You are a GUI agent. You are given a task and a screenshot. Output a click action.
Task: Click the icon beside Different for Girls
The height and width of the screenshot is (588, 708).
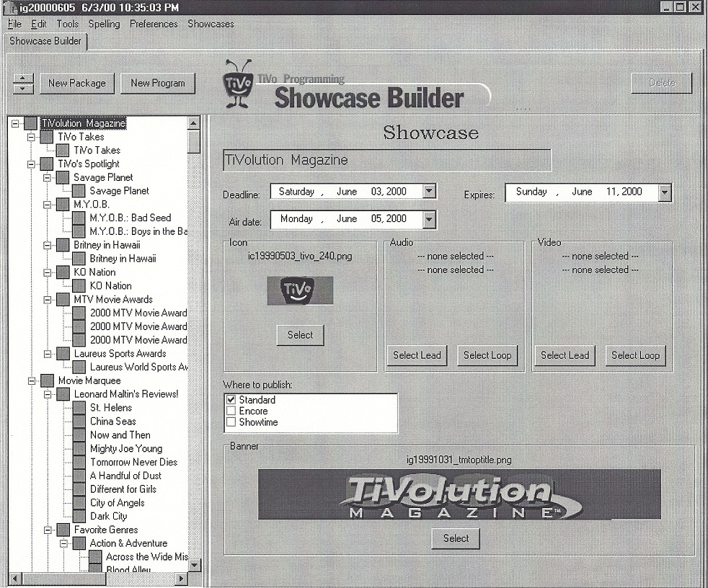coord(79,489)
